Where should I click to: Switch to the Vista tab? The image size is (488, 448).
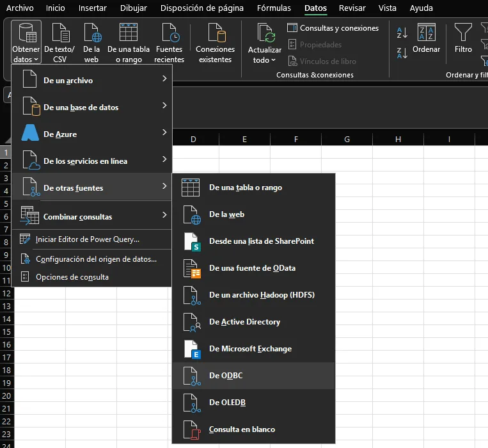point(387,8)
